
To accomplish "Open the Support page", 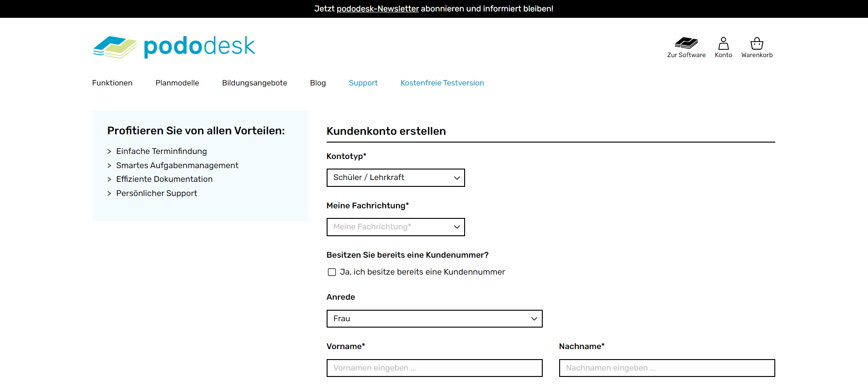I will [363, 83].
